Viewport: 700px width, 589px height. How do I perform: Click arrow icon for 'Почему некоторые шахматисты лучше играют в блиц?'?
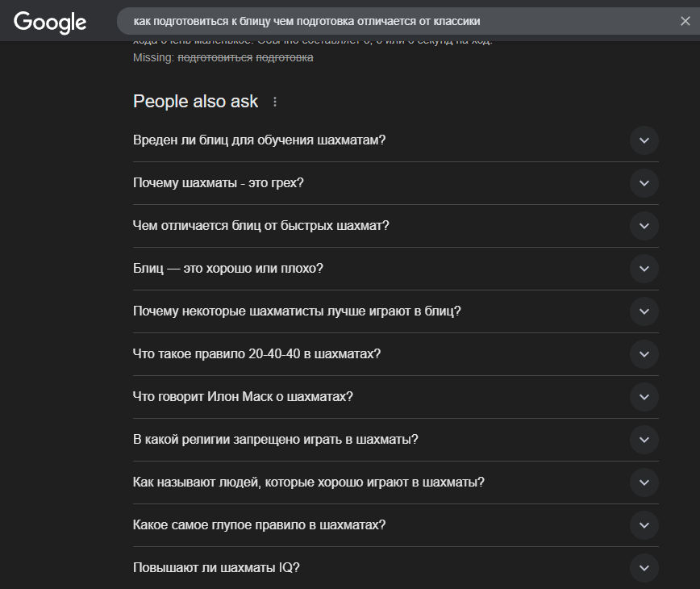tap(644, 311)
